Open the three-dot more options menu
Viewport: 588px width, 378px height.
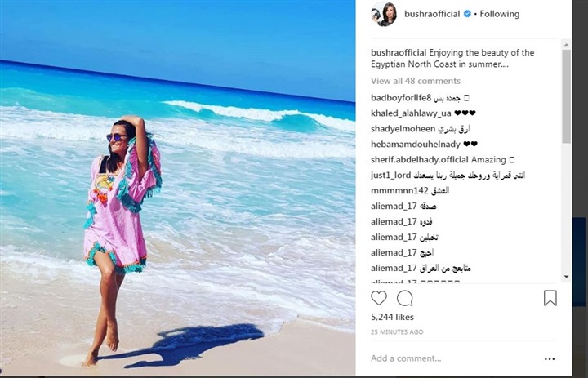click(550, 359)
